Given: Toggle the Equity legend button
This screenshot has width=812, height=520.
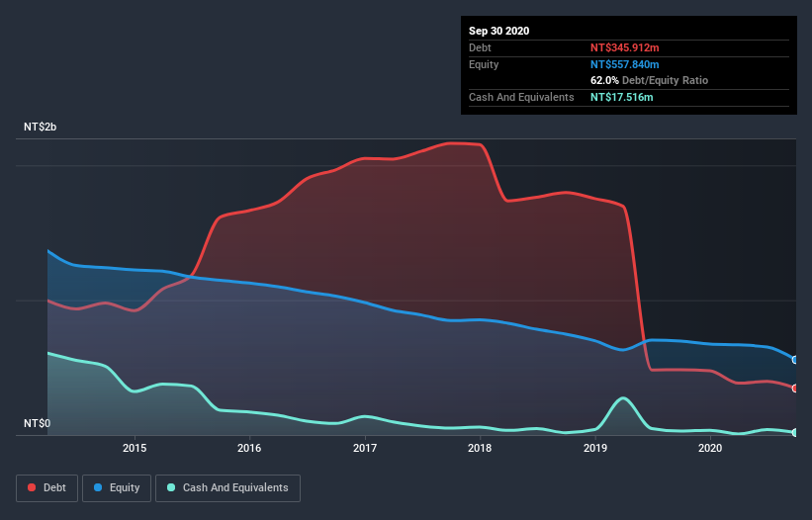Looking at the screenshot, I should tap(117, 488).
